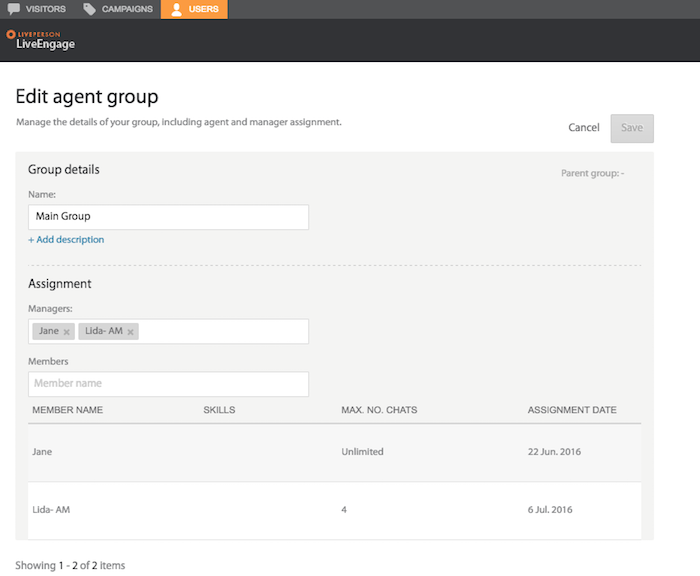This screenshot has height=576, width=700.
Task: Click the Users person icon
Action: [x=177, y=9]
